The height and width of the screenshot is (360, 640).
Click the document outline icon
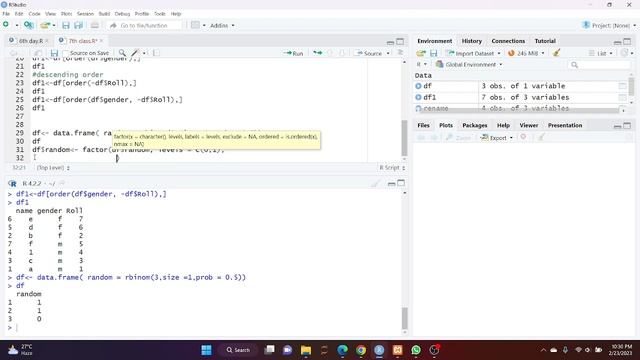point(400,53)
